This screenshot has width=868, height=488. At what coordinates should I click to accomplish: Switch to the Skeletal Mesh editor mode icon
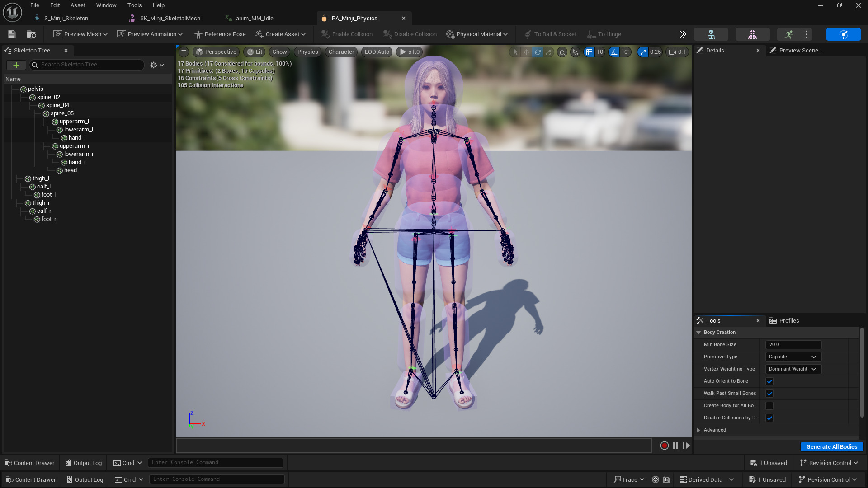point(752,34)
